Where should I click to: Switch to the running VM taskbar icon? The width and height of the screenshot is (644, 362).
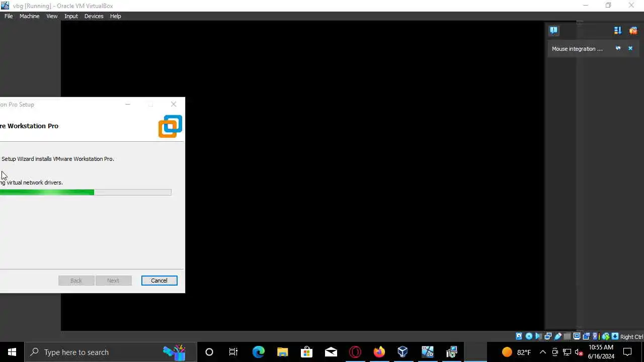coord(428,352)
